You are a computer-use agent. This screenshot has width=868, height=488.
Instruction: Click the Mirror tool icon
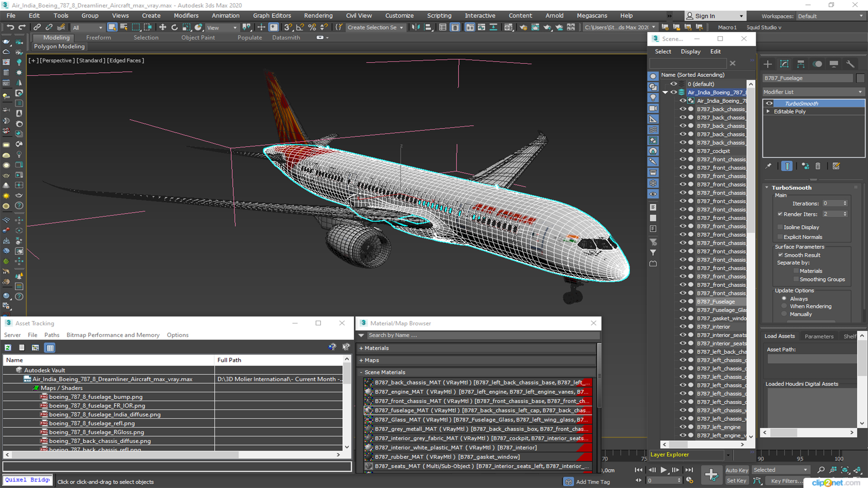(415, 28)
